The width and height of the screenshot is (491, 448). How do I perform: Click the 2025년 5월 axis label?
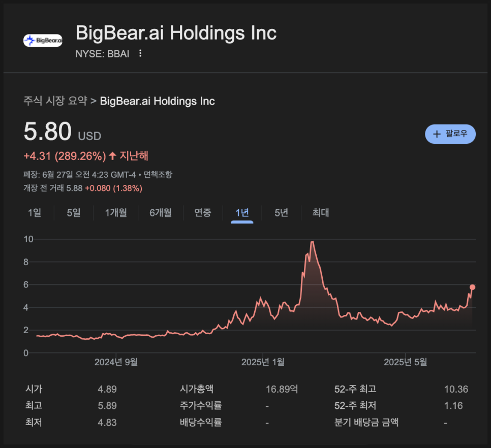point(406,362)
